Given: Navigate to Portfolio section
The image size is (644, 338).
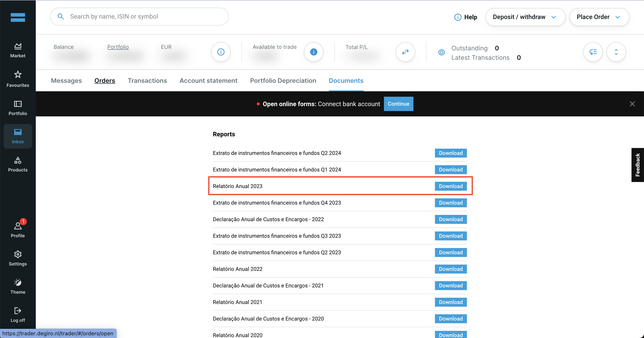Looking at the screenshot, I should [18, 108].
